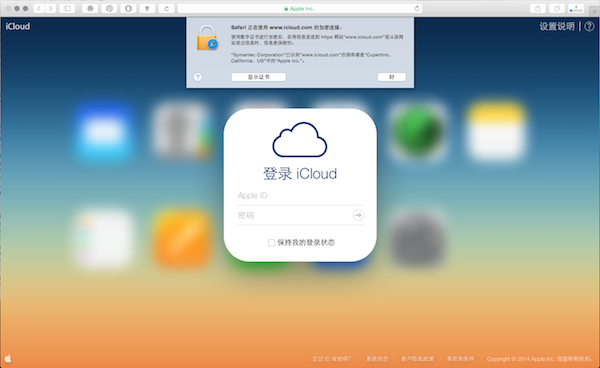The height and width of the screenshot is (368, 600).
Task: Click the circular-arrow toolbar button left of the address bar
Action: (166, 8)
